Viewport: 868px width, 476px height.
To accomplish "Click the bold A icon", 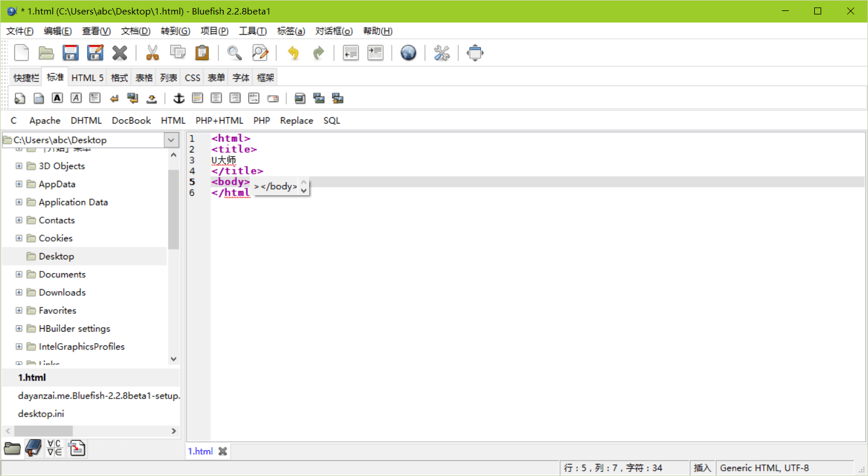I will coord(57,98).
